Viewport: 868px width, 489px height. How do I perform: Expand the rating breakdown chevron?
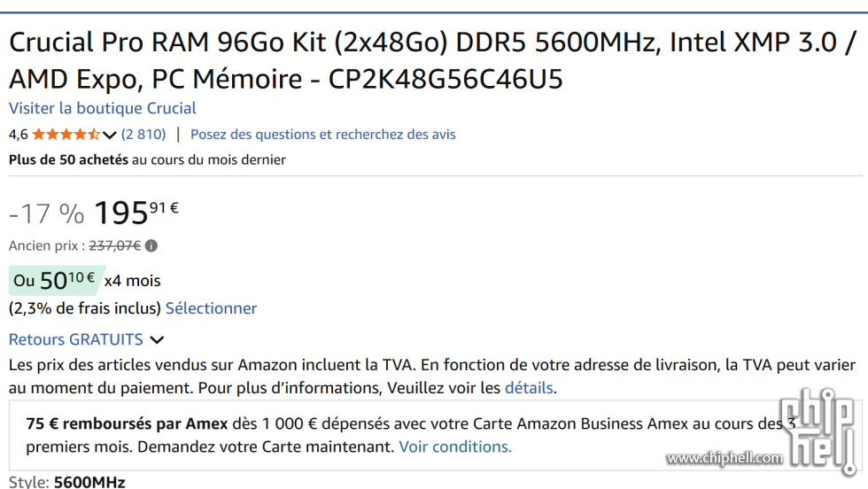[x=110, y=135]
